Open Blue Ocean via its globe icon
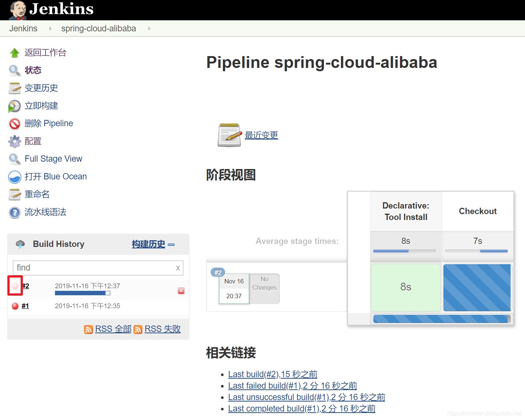The image size is (525, 420). tap(14, 177)
